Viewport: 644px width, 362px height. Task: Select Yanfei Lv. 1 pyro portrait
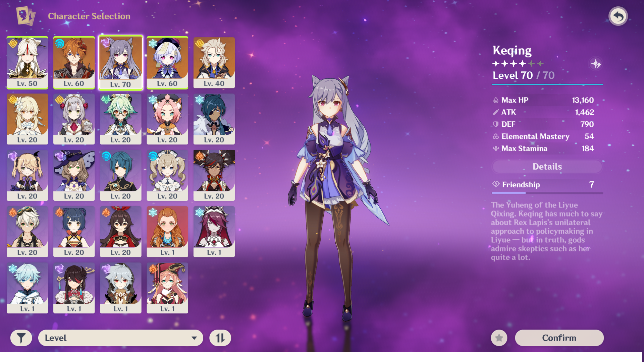pos(167,288)
